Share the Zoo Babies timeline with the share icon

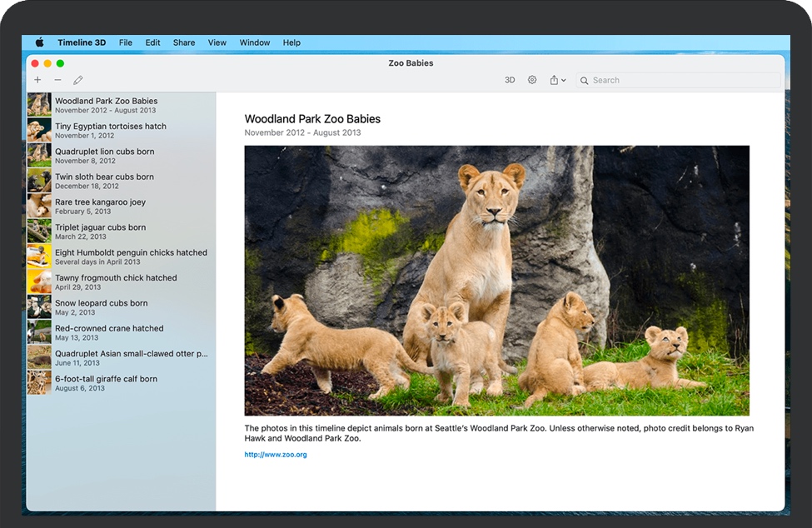click(555, 79)
